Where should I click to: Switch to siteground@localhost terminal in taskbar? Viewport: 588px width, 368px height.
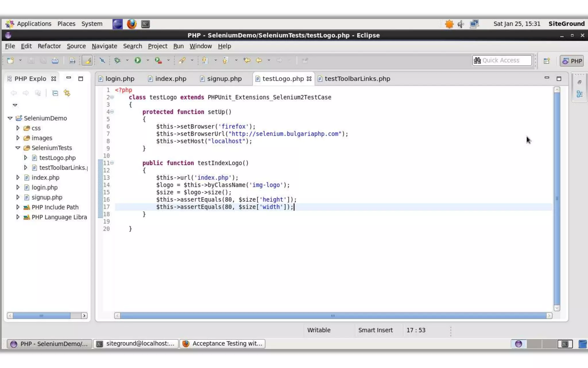[x=136, y=344]
